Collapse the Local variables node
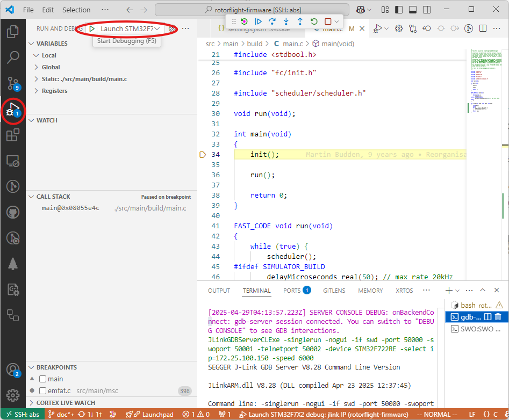This screenshot has height=420, width=509. (x=37, y=55)
